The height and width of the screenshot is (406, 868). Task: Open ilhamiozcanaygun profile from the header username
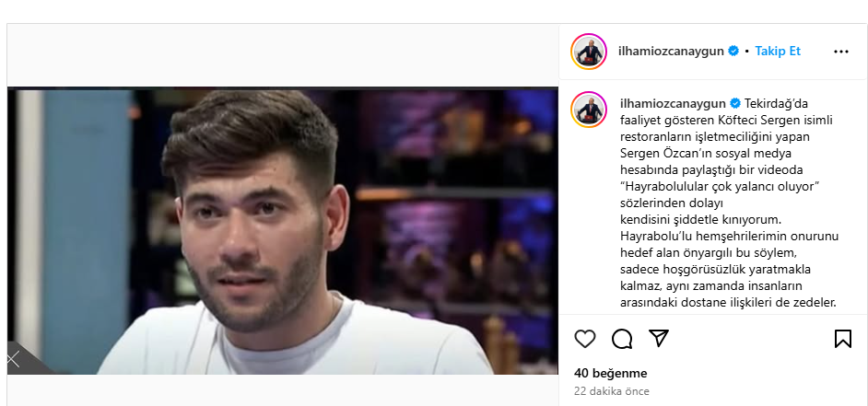click(x=671, y=52)
